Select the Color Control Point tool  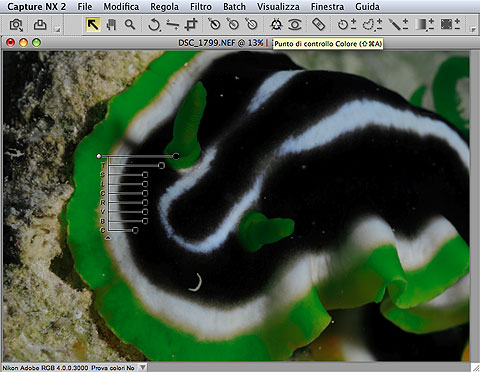click(276, 25)
